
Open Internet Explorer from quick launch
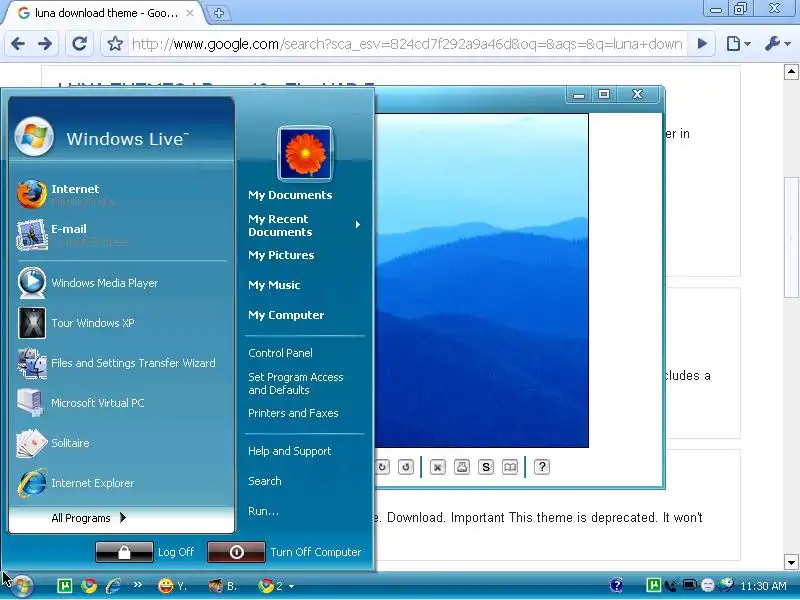point(113,586)
